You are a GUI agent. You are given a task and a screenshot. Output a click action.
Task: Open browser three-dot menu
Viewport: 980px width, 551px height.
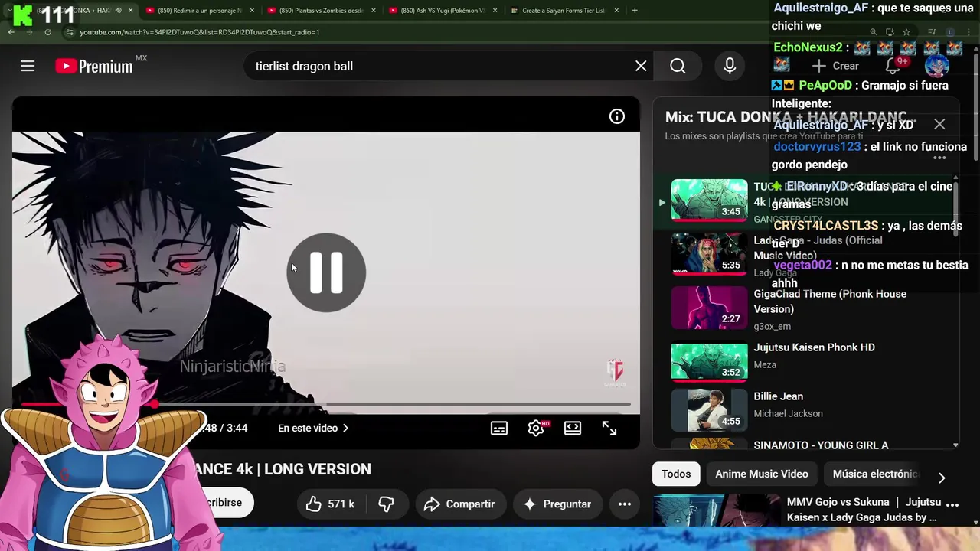pyautogui.click(x=969, y=32)
